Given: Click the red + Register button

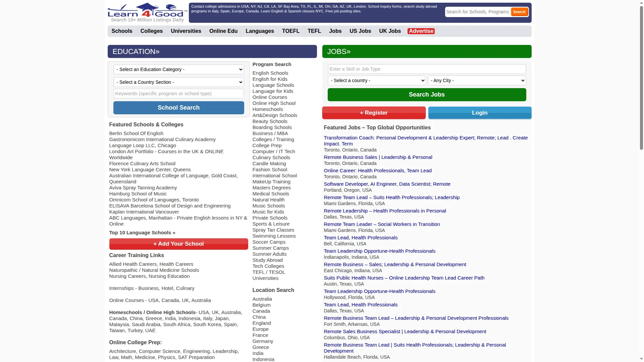Looking at the screenshot, I should (374, 113).
